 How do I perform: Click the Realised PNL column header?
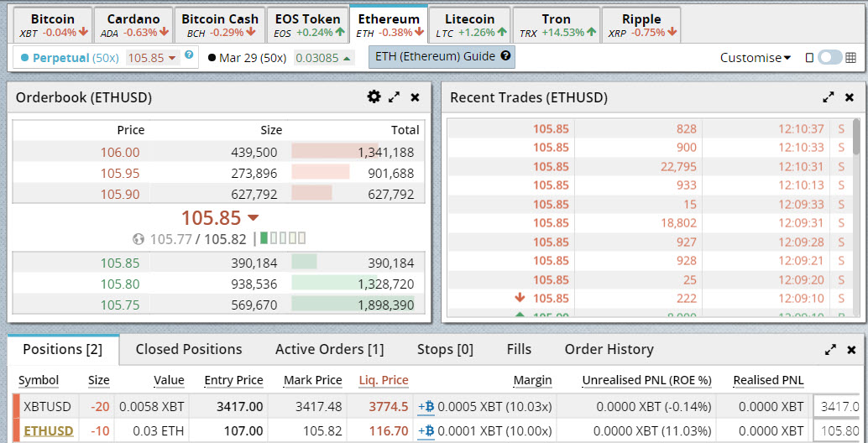coord(768,380)
